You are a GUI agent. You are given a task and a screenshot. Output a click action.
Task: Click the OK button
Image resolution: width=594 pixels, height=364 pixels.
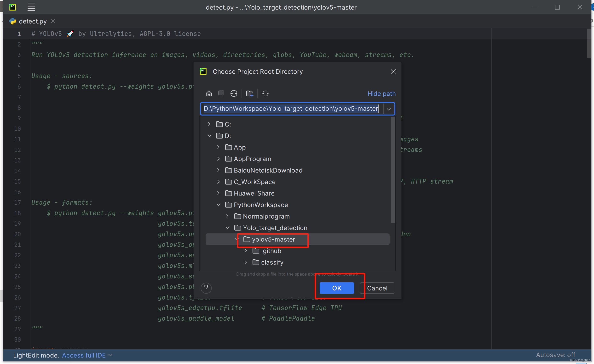coord(336,288)
